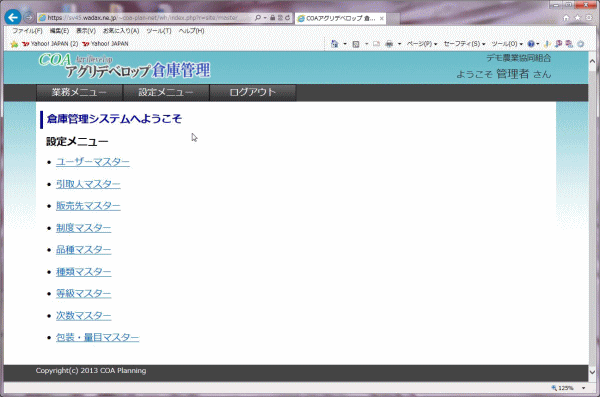Expand the address bar search dropdown arrow
This screenshot has width=600, height=397.
pos(265,18)
